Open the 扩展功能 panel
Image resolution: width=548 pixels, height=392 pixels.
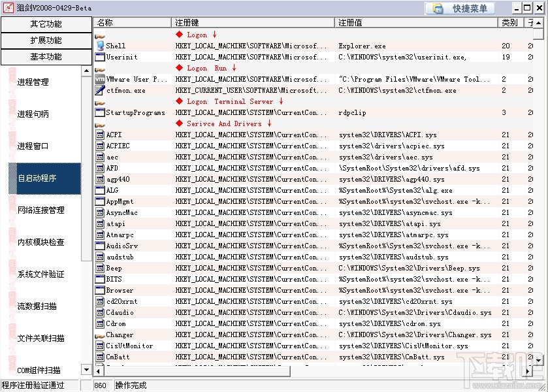46,41
